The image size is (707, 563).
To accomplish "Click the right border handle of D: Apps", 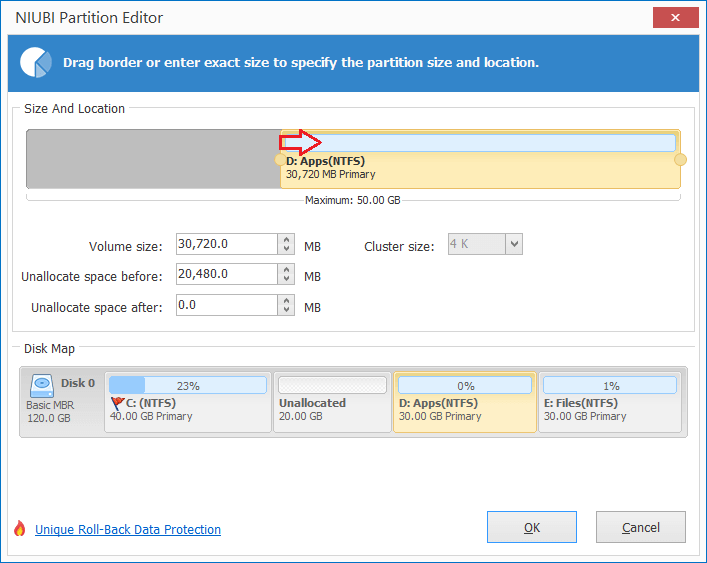I will click(680, 160).
